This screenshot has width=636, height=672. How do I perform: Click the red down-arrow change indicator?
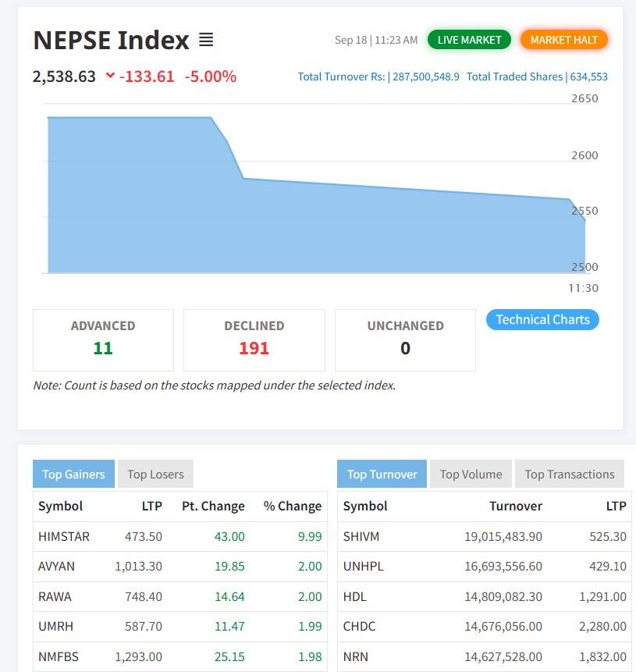pos(110,76)
